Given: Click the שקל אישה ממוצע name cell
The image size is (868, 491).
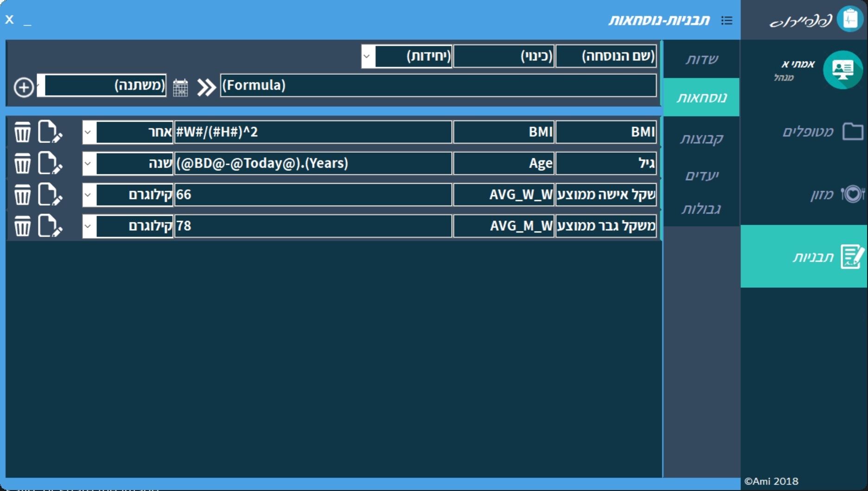Looking at the screenshot, I should tap(606, 194).
